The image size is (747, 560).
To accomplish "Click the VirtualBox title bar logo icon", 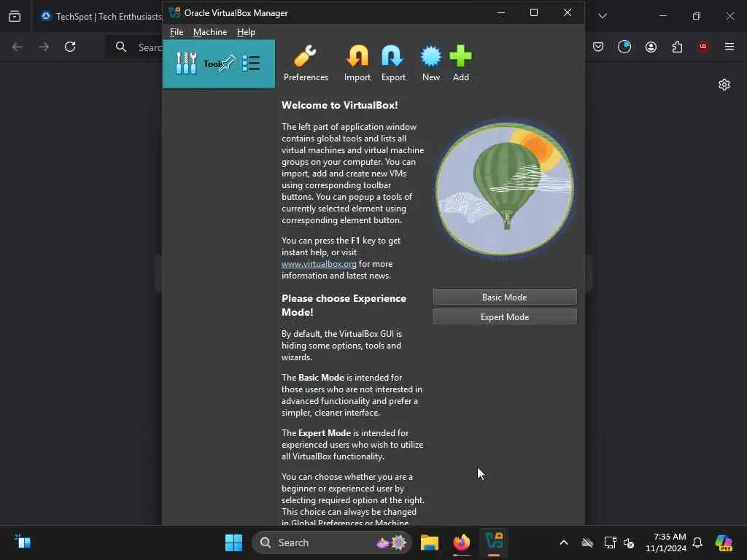I will pos(174,12).
